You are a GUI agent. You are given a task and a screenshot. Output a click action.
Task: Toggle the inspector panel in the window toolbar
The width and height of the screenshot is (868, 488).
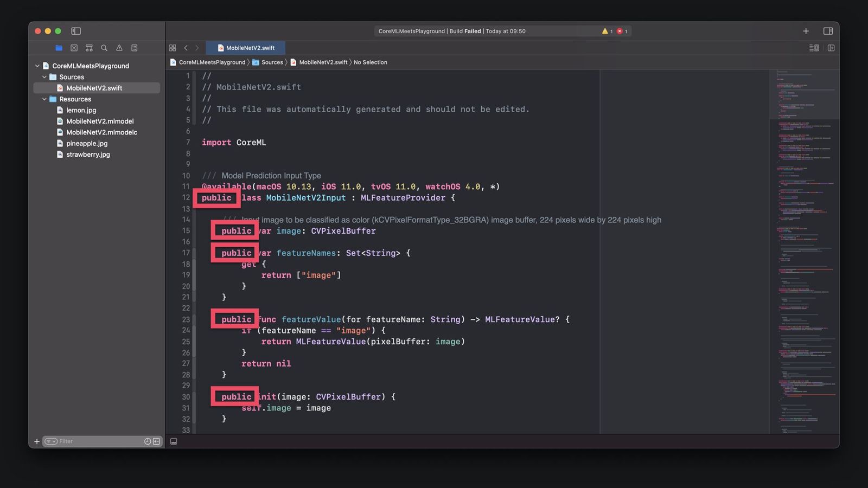(828, 31)
